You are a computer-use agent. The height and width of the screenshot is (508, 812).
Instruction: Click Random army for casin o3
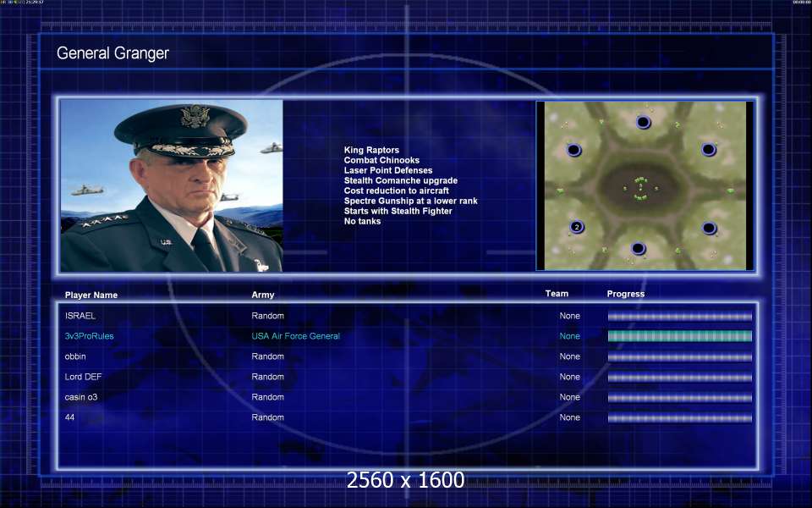[x=268, y=397]
